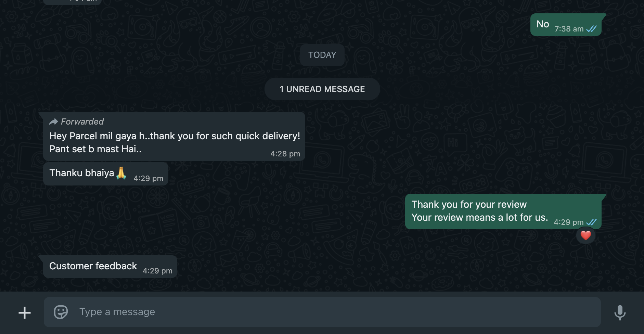Screen dimensions: 644x334
Task: Click the "Forwarded" label text
Action: (x=82, y=122)
